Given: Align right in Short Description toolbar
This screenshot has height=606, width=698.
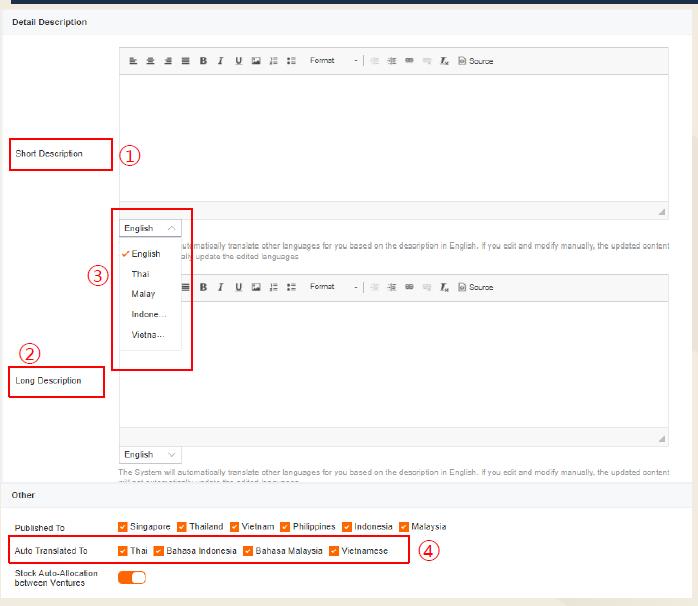Looking at the screenshot, I should [x=168, y=61].
